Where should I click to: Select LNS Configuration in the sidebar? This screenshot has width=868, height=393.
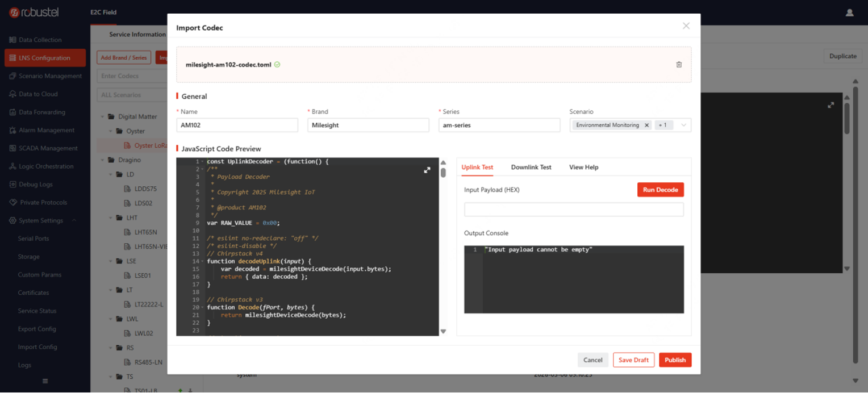(45, 58)
